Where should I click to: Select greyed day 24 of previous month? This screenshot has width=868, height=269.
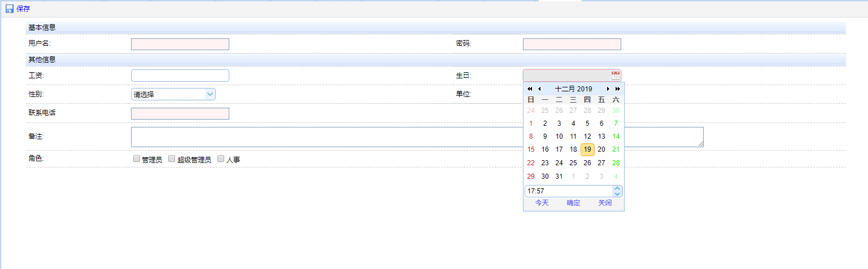pos(531,110)
